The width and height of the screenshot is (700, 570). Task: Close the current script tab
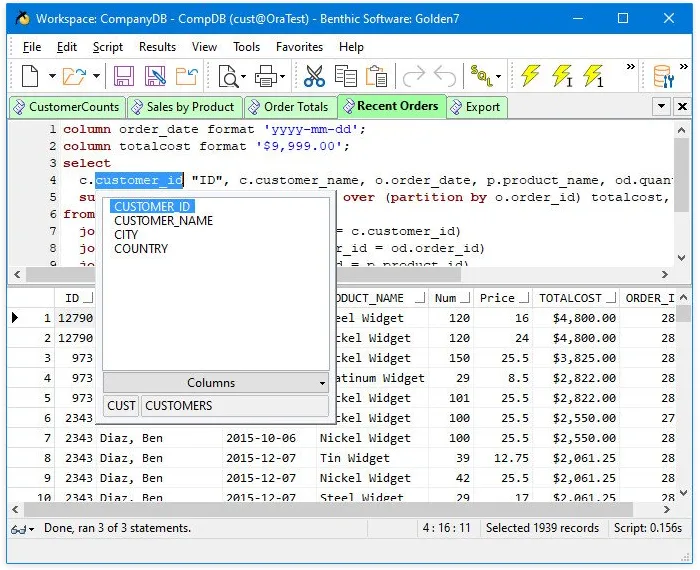click(x=682, y=107)
